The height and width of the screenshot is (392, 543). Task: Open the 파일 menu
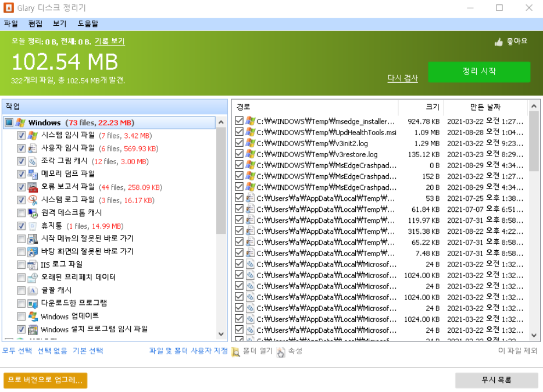click(11, 24)
